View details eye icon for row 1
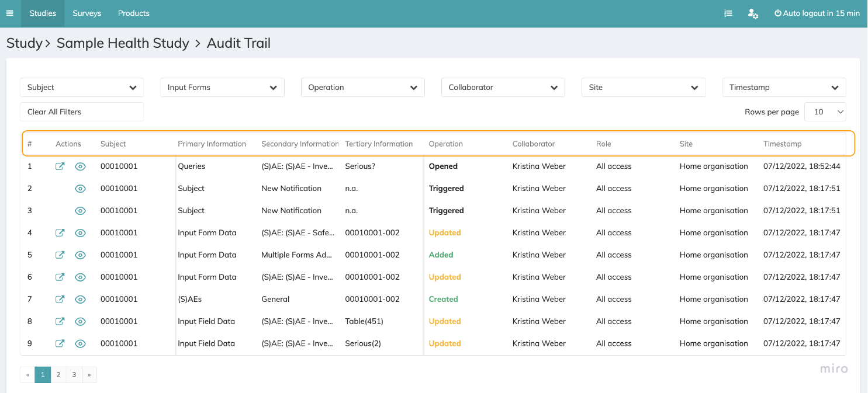The image size is (868, 393). tap(81, 166)
